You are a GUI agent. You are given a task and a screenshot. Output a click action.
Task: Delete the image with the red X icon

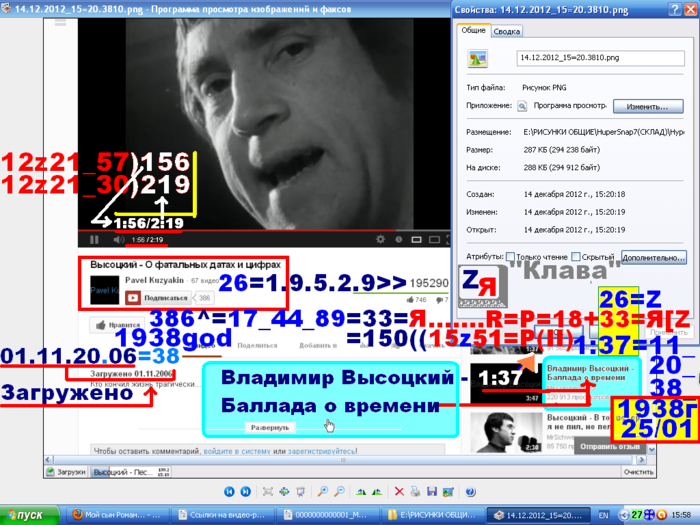pyautogui.click(x=399, y=492)
